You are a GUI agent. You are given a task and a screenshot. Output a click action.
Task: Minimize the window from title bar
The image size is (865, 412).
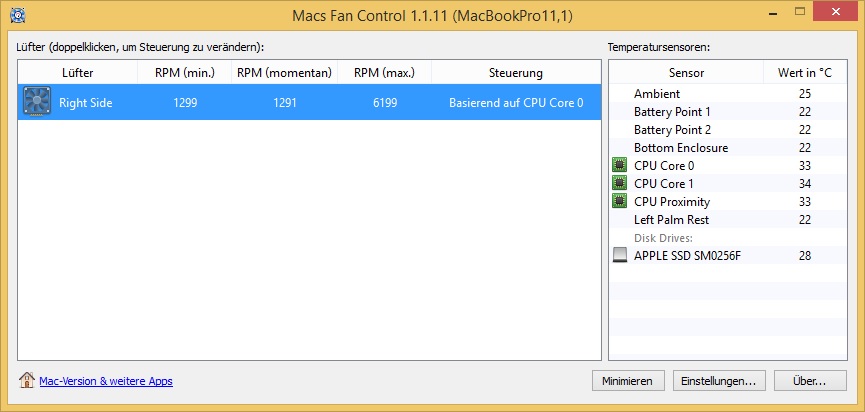coord(771,11)
